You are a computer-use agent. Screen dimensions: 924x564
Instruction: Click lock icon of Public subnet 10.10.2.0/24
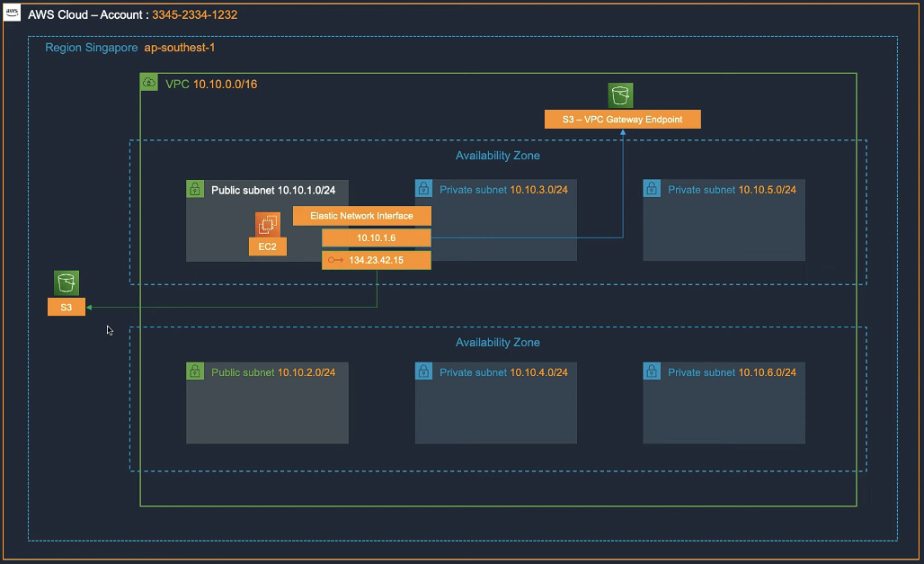pyautogui.click(x=195, y=371)
